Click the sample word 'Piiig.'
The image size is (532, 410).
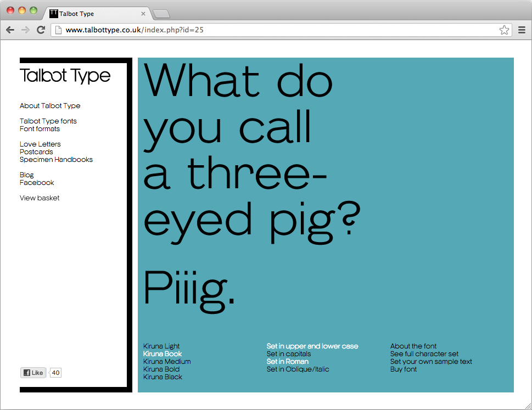coord(189,291)
